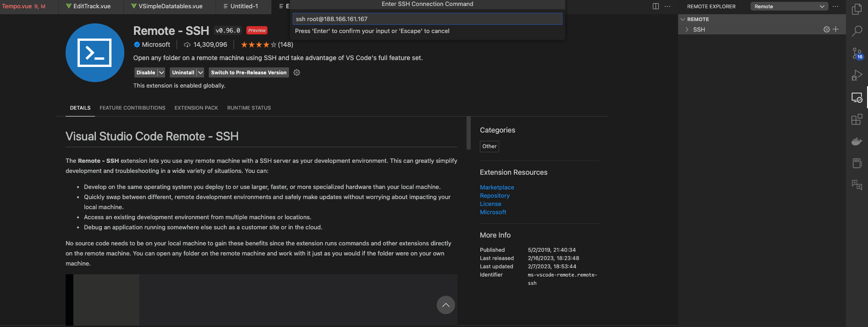Screen dimensions: 868x327
Task: Open the Docker view
Action: (857, 141)
